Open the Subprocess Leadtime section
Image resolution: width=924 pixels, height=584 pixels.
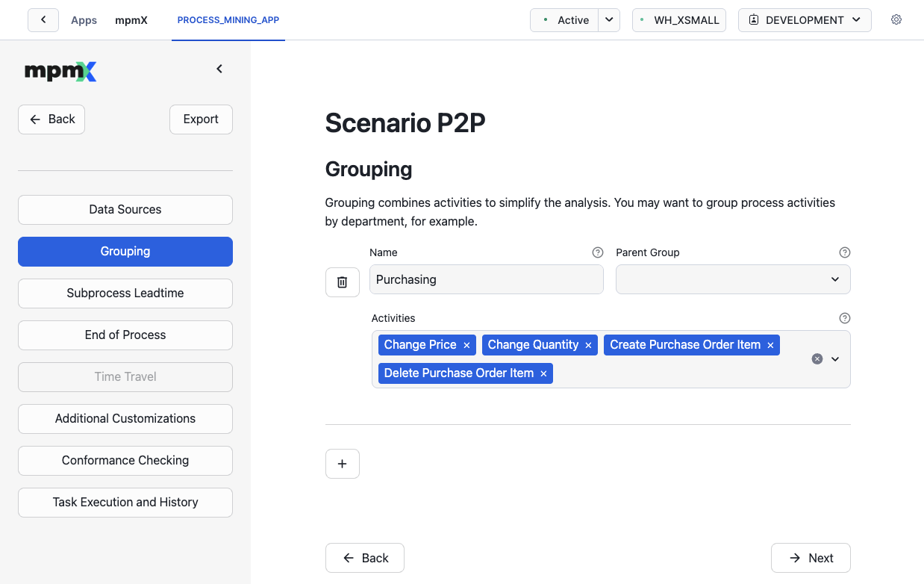click(125, 293)
